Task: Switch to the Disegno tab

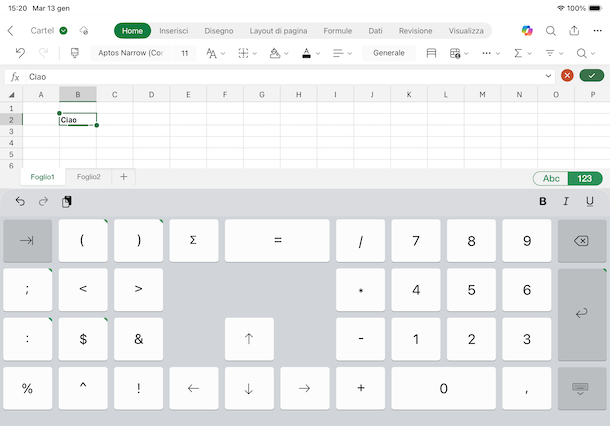Action: tap(219, 31)
